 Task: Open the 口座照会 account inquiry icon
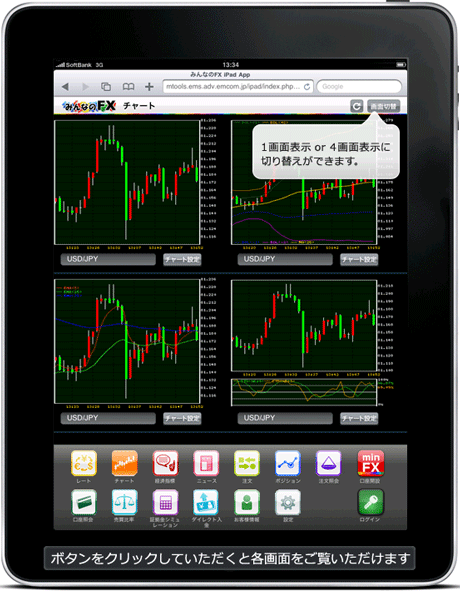pyautogui.click(x=84, y=502)
